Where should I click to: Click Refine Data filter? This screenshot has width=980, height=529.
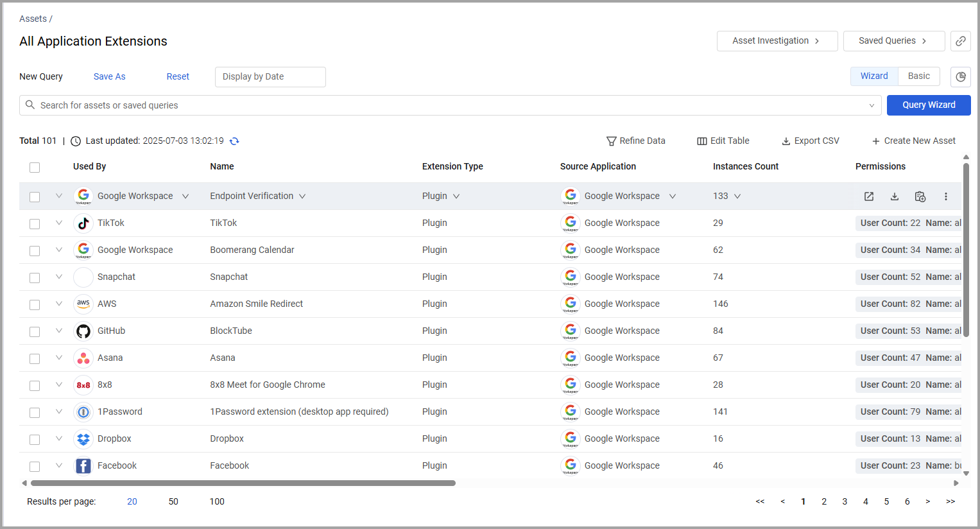636,141
